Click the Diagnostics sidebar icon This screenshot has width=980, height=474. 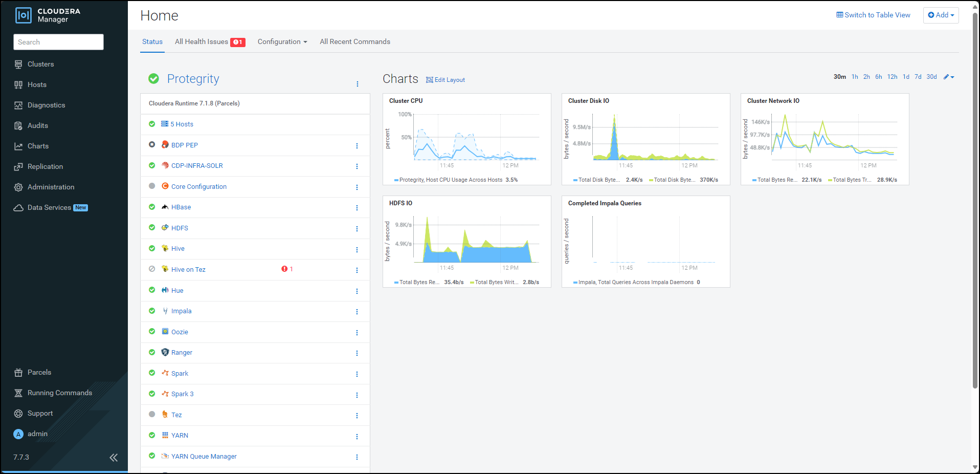(18, 105)
